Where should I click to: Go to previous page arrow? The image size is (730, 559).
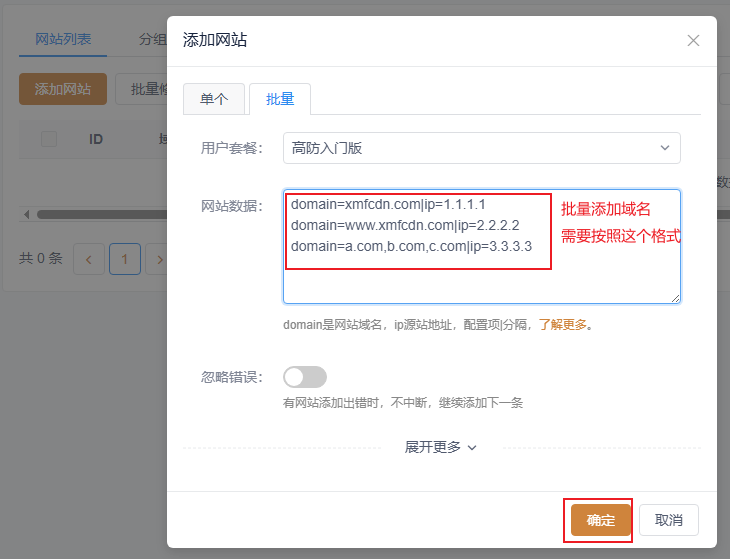[x=88, y=259]
